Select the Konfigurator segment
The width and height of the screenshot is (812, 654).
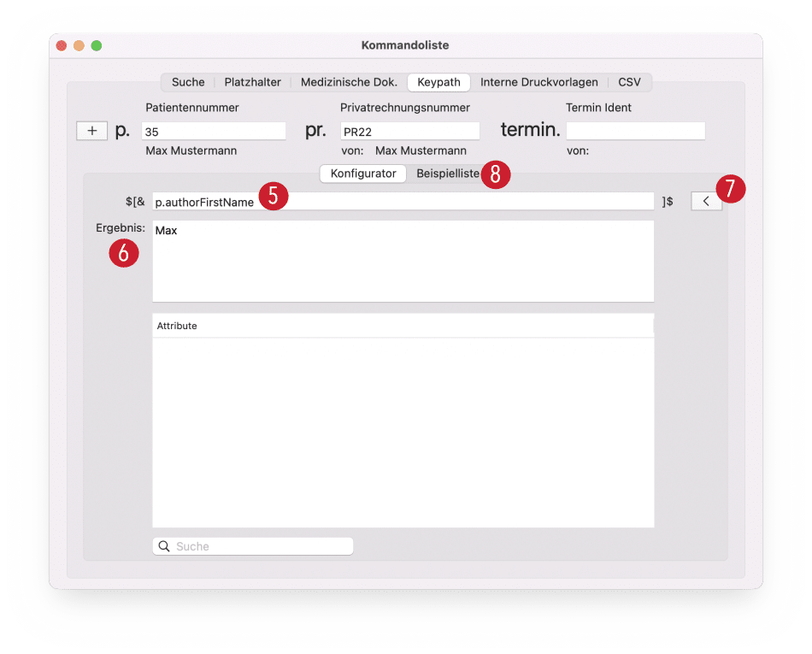click(x=363, y=174)
